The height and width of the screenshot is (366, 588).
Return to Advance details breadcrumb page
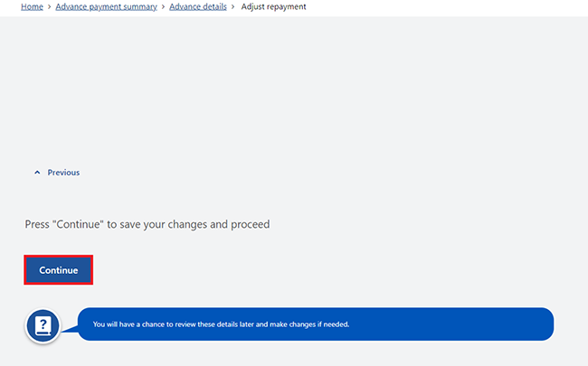(198, 6)
